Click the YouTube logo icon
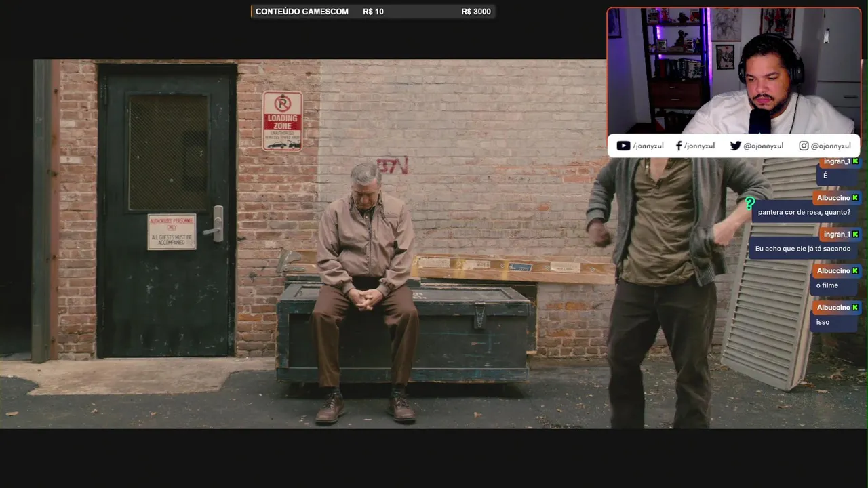The width and height of the screenshot is (868, 488). (x=623, y=146)
